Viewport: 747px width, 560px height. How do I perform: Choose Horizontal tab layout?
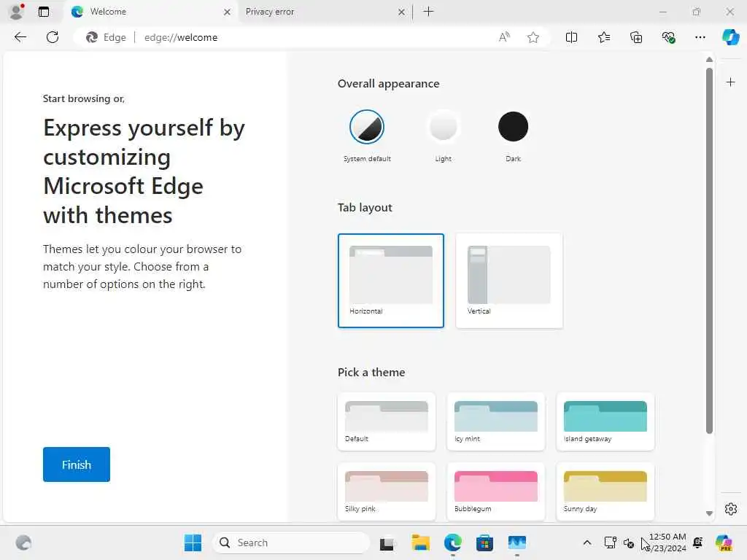pos(391,281)
